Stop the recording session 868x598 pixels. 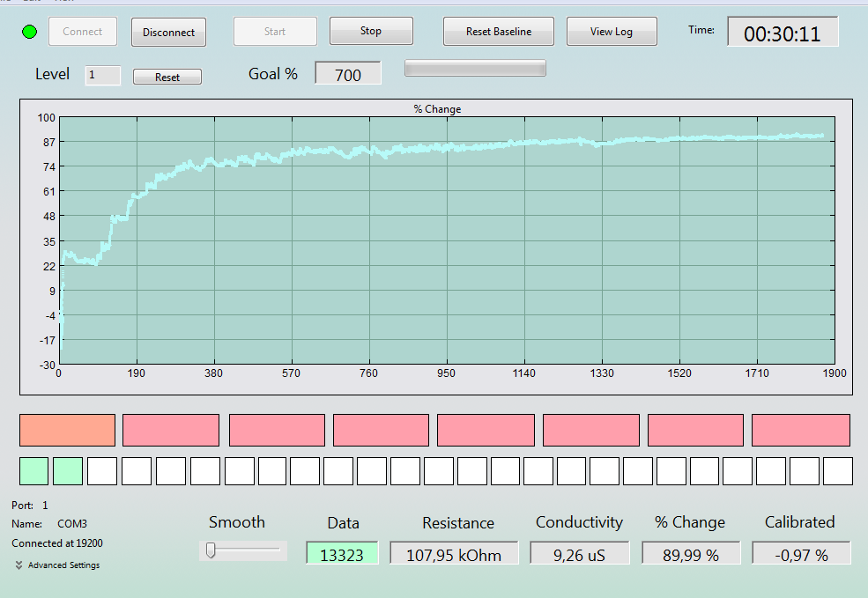click(x=371, y=31)
